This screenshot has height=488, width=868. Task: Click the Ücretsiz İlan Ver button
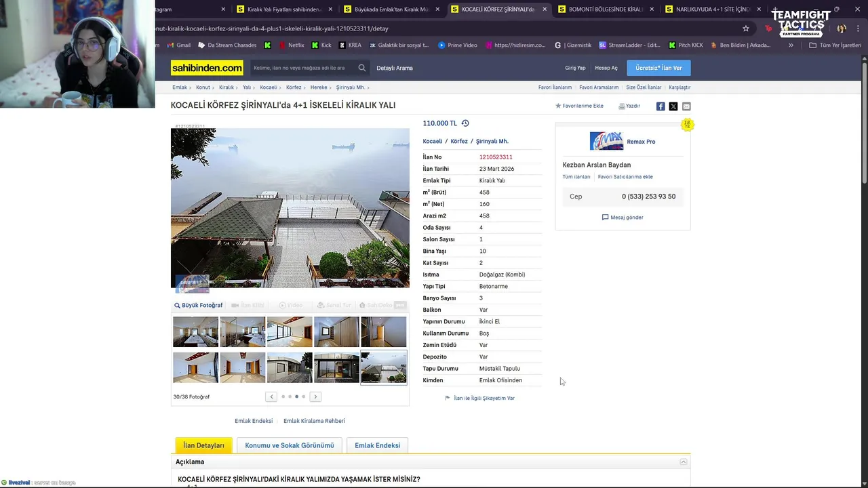point(658,68)
